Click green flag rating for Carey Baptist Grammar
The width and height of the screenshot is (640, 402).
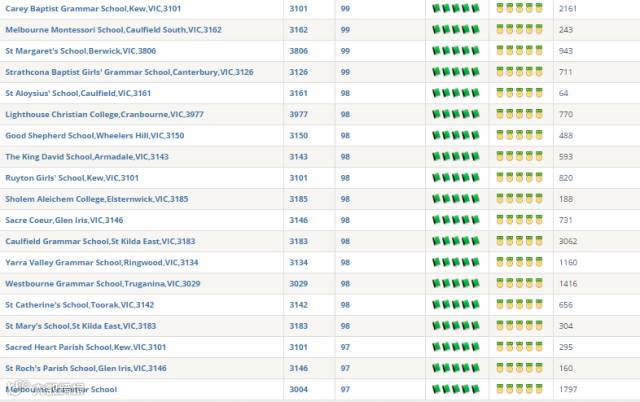click(456, 8)
